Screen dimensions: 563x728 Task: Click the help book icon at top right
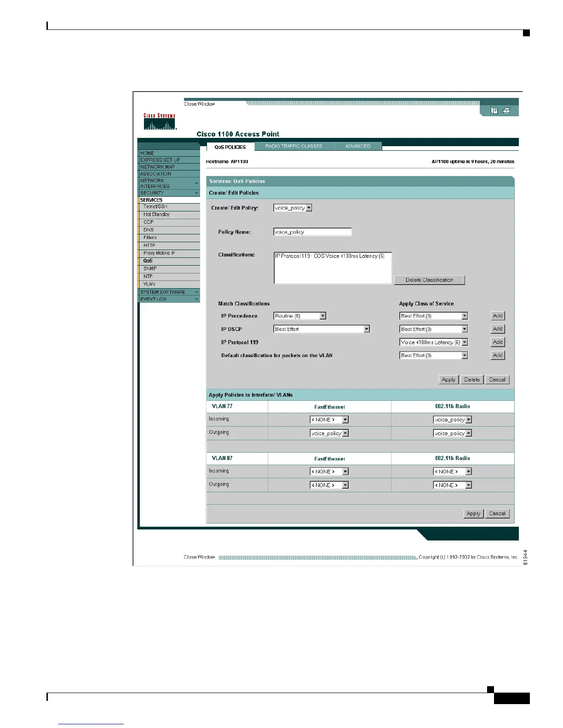pyautogui.click(x=494, y=110)
